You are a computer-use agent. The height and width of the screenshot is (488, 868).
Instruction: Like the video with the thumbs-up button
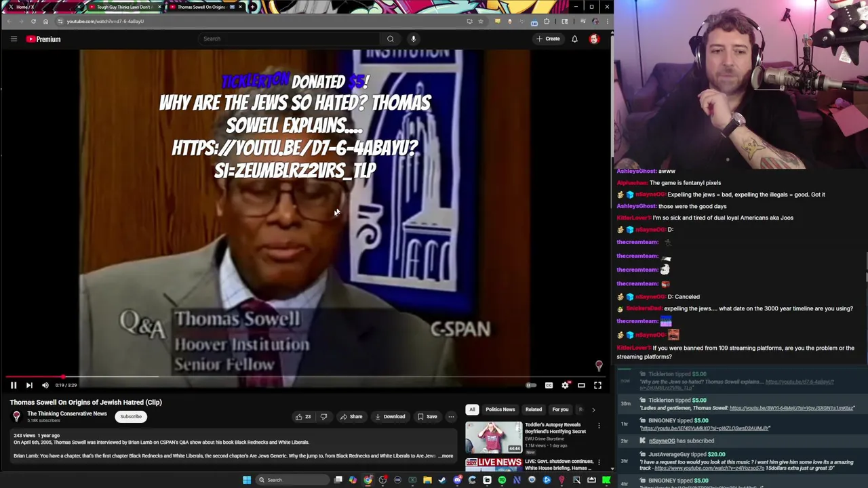click(303, 417)
